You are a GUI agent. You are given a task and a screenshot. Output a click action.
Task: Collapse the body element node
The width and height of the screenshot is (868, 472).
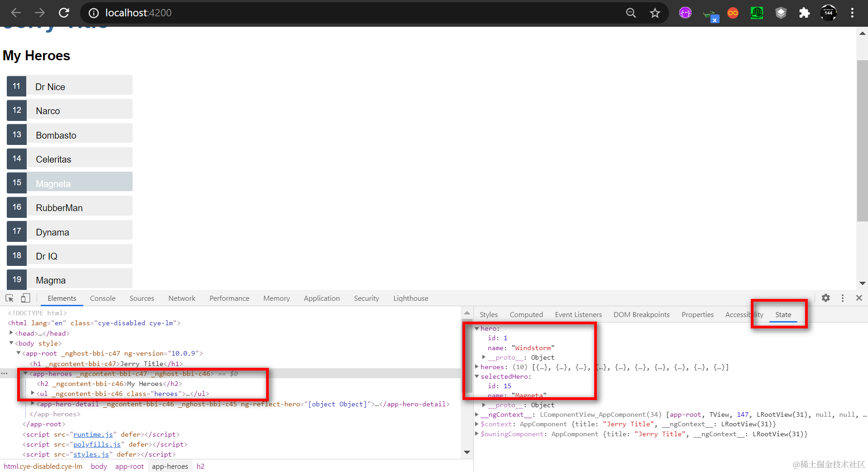(11, 343)
